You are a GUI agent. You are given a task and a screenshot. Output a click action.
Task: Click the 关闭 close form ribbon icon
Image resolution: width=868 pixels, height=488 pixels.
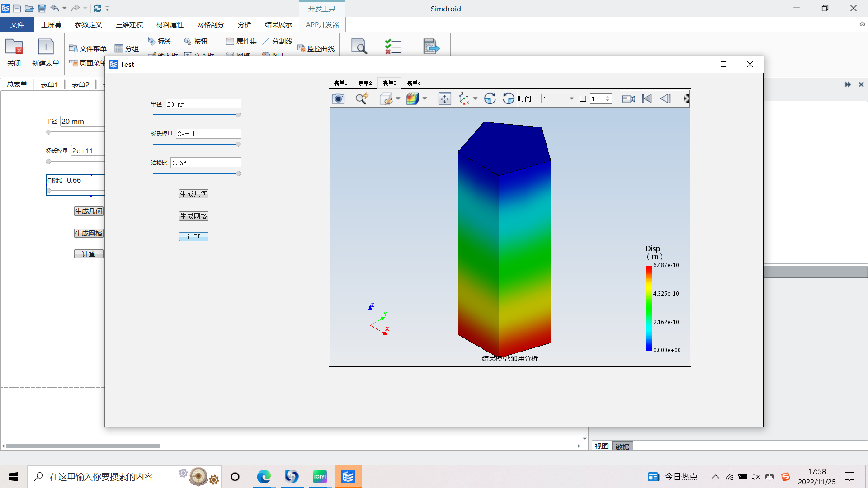[x=14, y=52]
